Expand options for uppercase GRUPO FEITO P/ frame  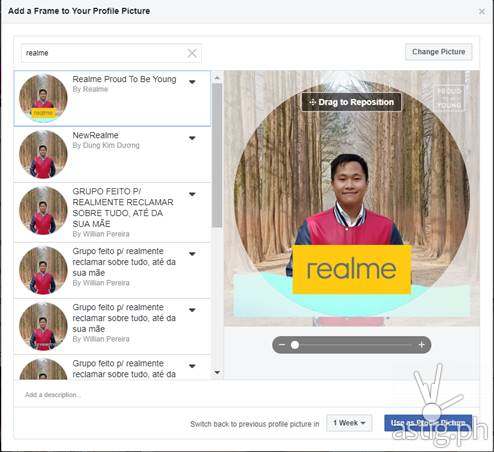(192, 194)
